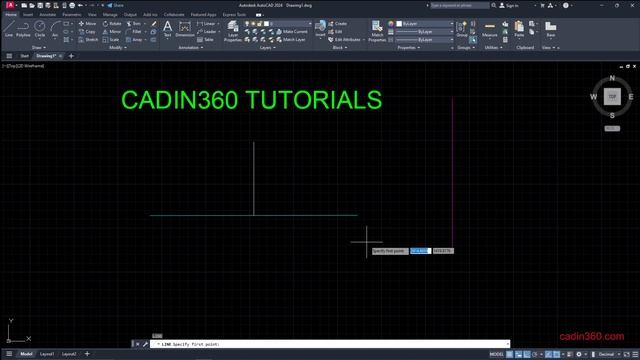This screenshot has width=640, height=360.
Task: Expand the Modify panel
Action: click(118, 48)
